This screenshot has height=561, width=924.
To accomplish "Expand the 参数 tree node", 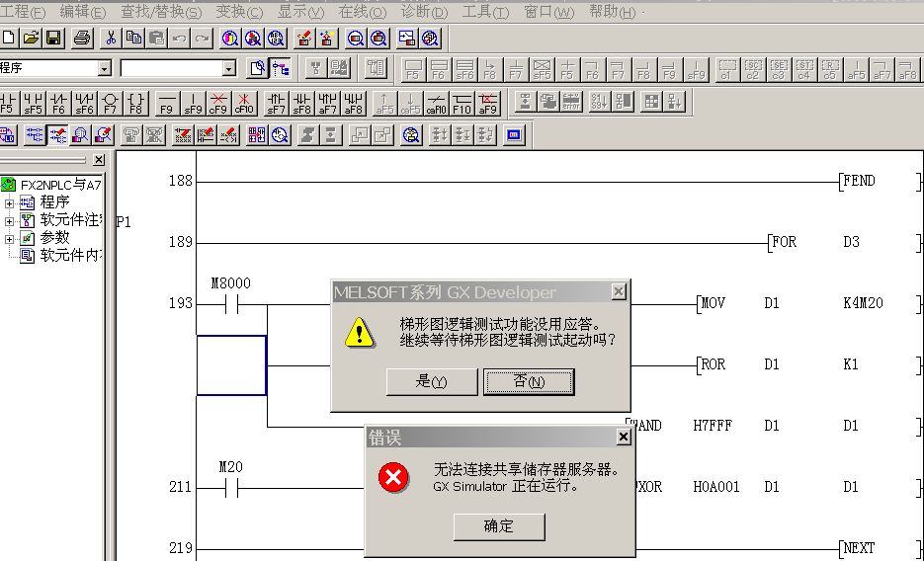I will (x=10, y=238).
